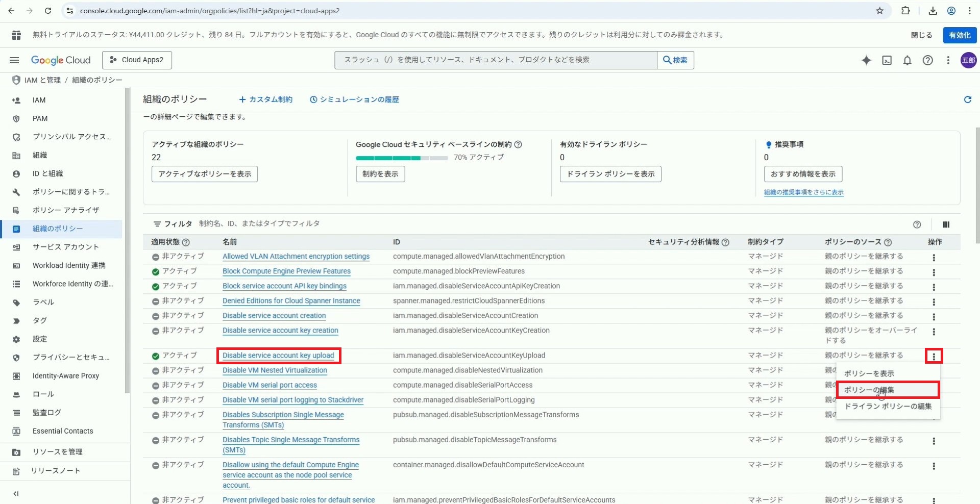
Task: Click help icon beside 適用状態 column header
Action: coord(186,242)
